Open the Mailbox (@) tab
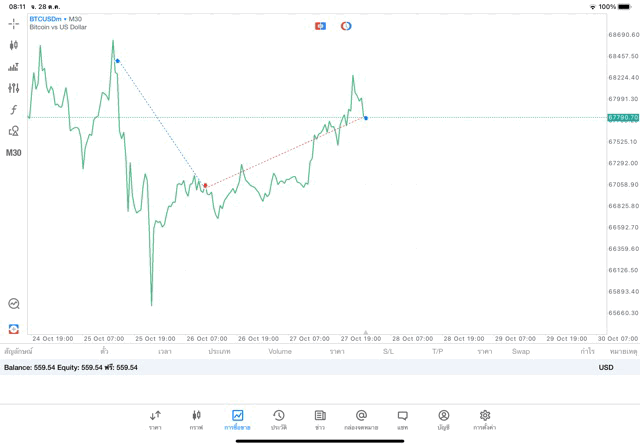This screenshot has height=447, width=640. 361,419
